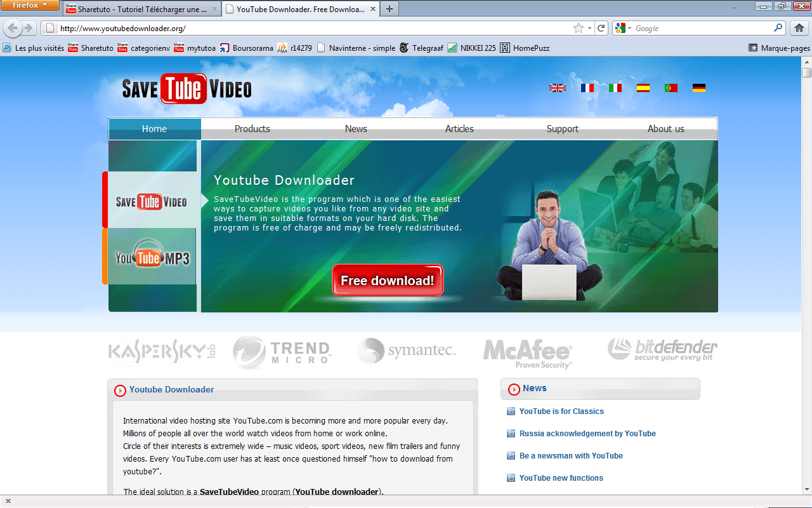The width and height of the screenshot is (812, 508).
Task: Open the Boursorama bookmark
Action: click(247, 48)
